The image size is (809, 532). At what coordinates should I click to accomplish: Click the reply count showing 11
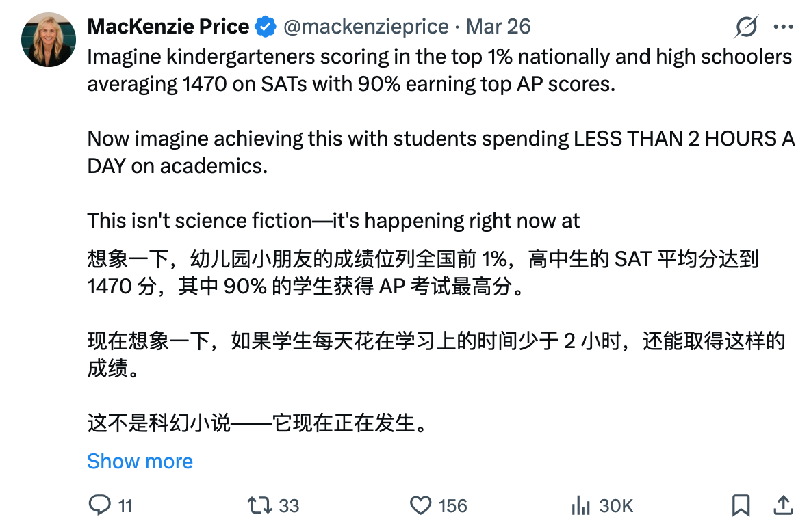tap(125, 506)
